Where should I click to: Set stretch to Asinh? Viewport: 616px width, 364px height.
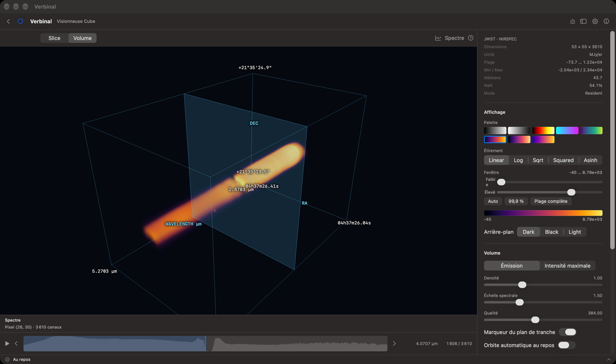point(590,160)
